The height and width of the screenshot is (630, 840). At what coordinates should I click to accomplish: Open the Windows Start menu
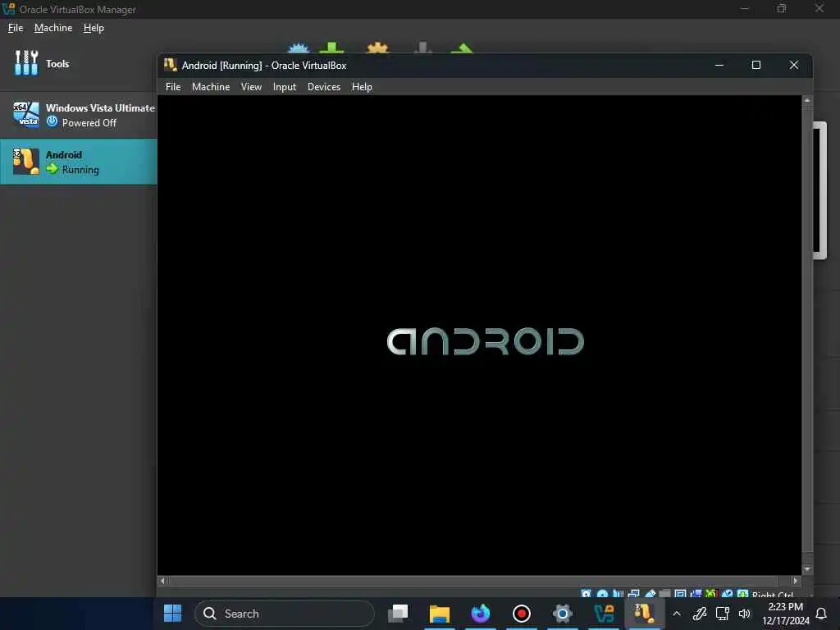[172, 614]
